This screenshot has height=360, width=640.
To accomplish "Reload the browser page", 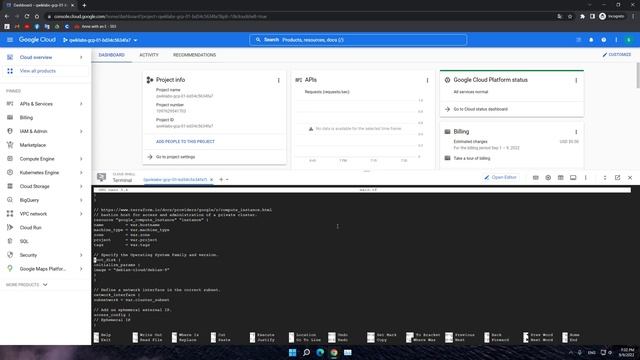I will (27, 16).
